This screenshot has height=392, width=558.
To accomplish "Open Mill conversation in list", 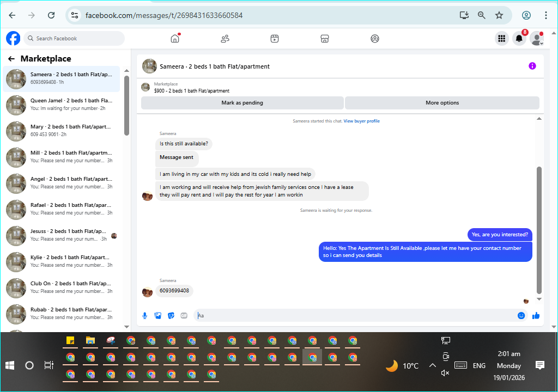I will (62, 157).
